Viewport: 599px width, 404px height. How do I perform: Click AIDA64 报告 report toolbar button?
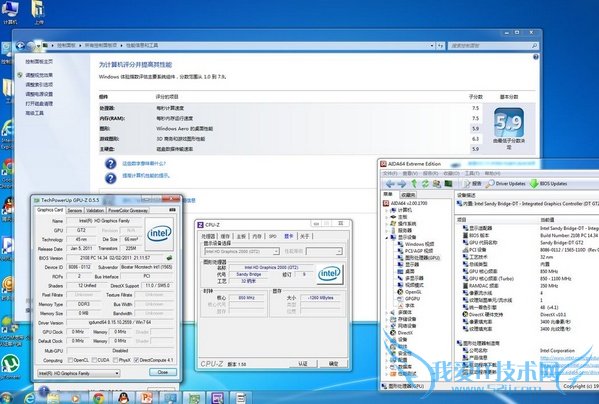tap(472, 184)
